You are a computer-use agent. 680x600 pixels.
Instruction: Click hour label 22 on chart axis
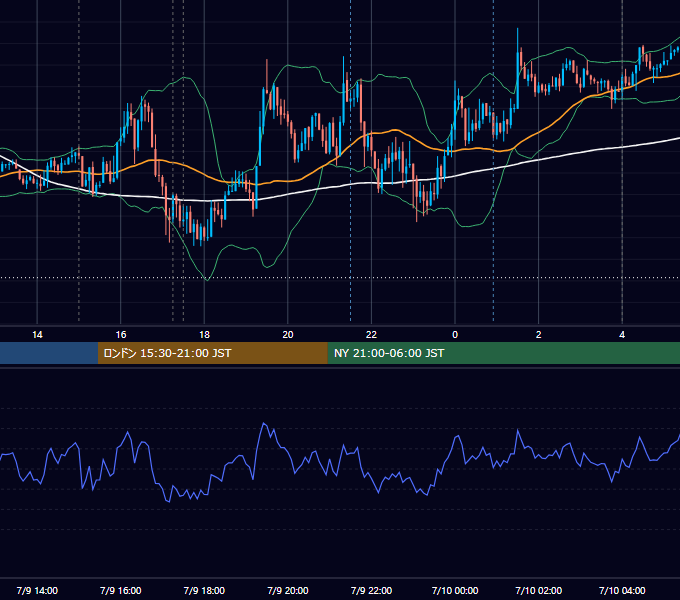tap(371, 335)
